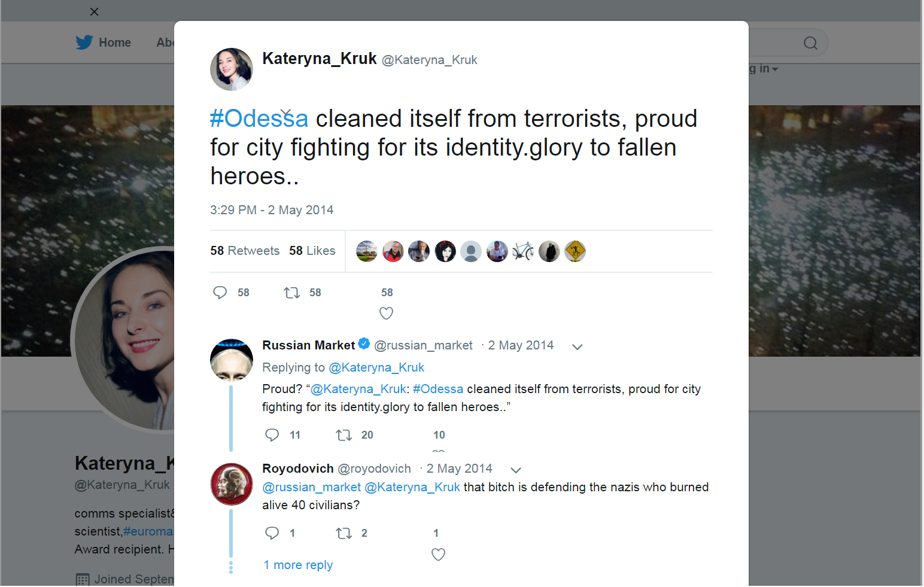924x587 pixels.
Task: Open Royodovich tweet options chevron
Action: click(x=516, y=470)
